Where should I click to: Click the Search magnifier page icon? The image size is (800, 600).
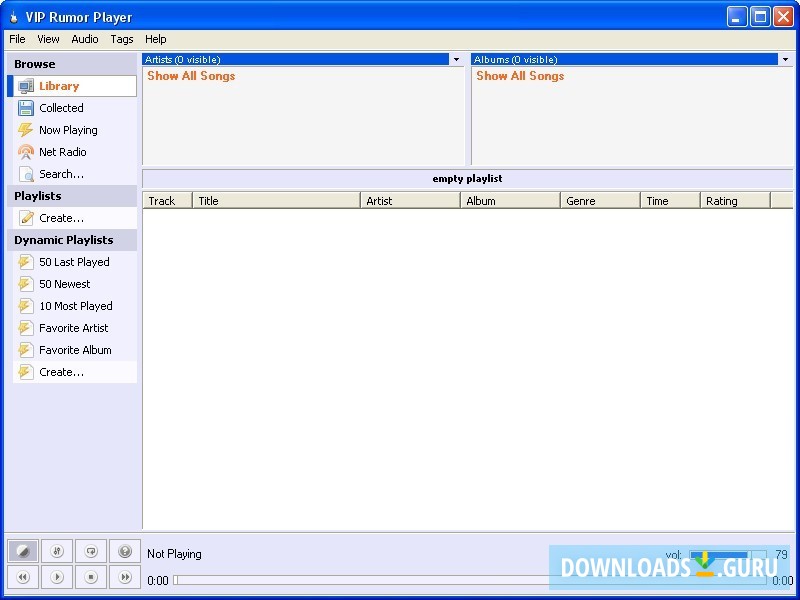click(x=26, y=174)
